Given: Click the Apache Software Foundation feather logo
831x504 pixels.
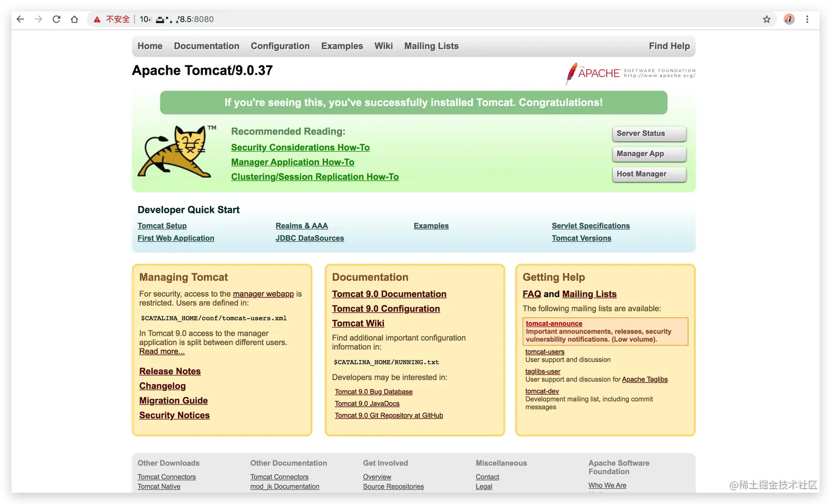Looking at the screenshot, I should [x=630, y=73].
